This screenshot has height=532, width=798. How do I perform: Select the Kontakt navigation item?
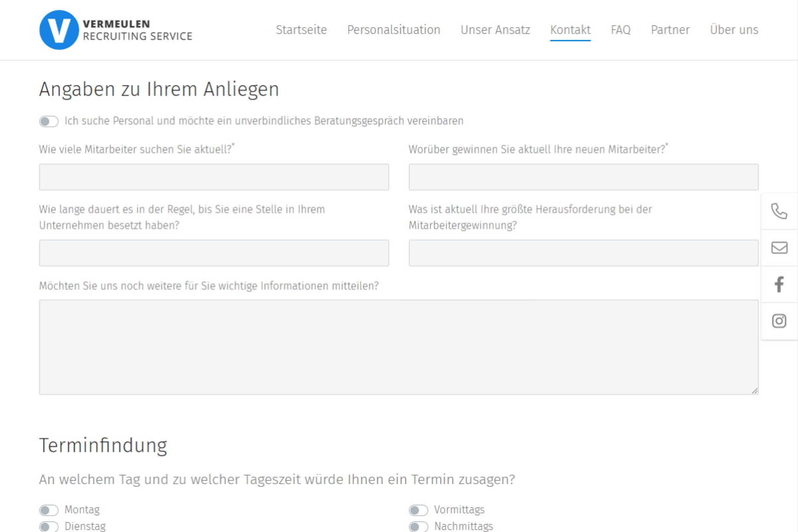click(570, 30)
